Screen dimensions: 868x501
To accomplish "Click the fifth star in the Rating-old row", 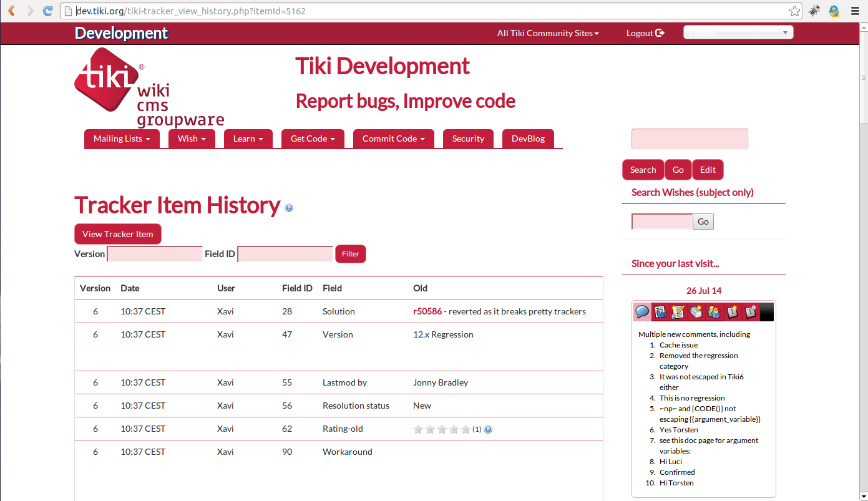I will (x=466, y=429).
